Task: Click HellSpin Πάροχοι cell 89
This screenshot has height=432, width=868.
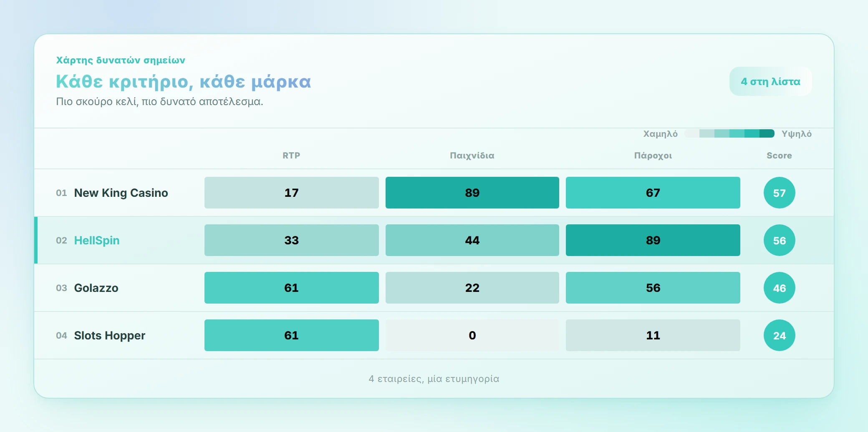Action: tap(653, 240)
